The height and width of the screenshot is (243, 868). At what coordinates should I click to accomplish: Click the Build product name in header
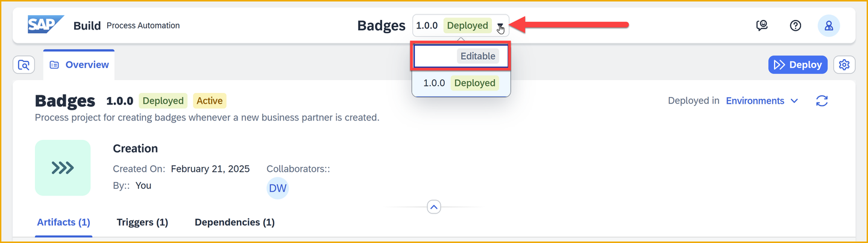(87, 25)
